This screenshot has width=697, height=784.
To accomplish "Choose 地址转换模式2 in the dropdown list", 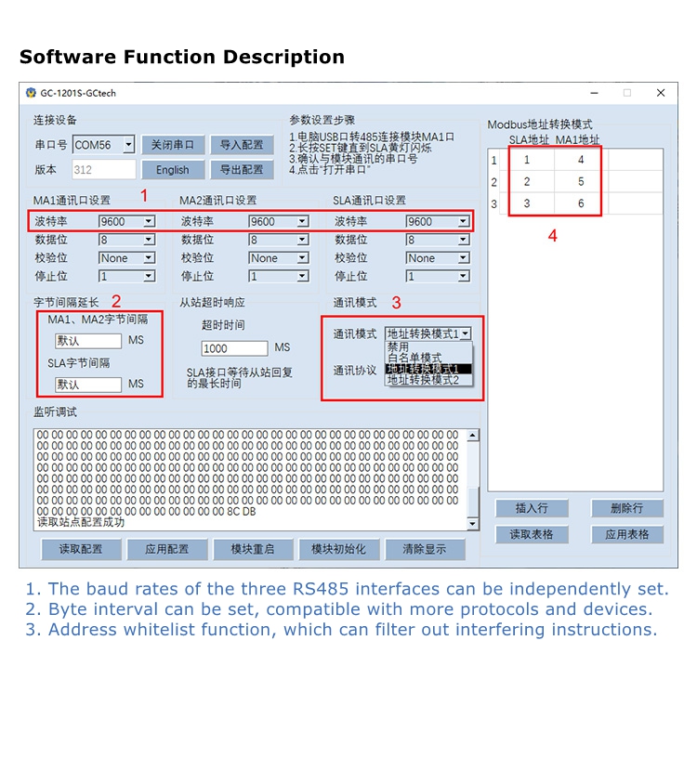I will 423,380.
